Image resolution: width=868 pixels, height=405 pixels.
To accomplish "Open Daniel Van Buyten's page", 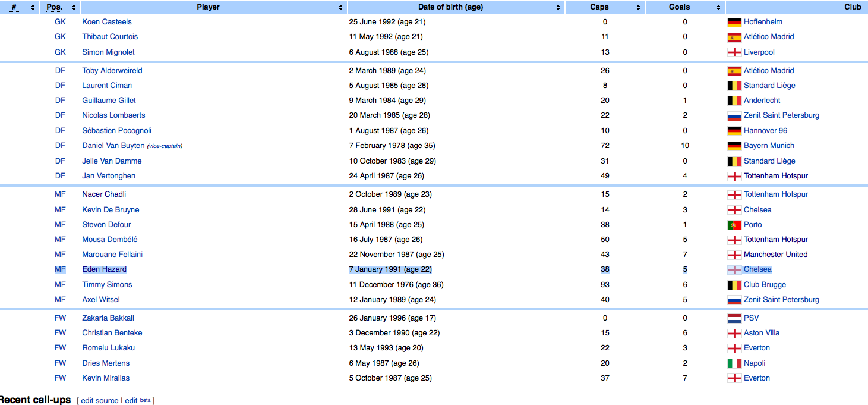I will click(113, 146).
